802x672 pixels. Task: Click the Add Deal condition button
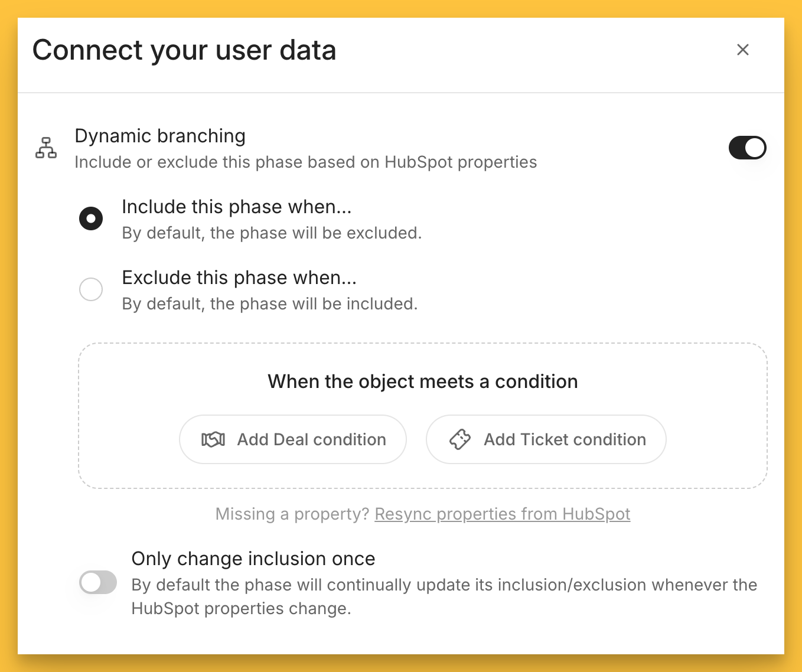(x=293, y=439)
